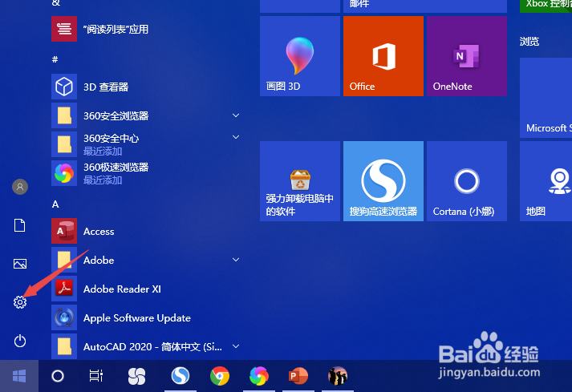The image size is (572, 392).
Task: Switch to Sogou browser on taskbar
Action: point(181,376)
